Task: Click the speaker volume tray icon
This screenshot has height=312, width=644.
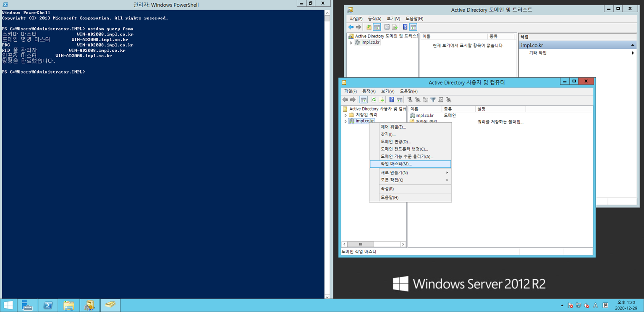Action: click(586, 306)
